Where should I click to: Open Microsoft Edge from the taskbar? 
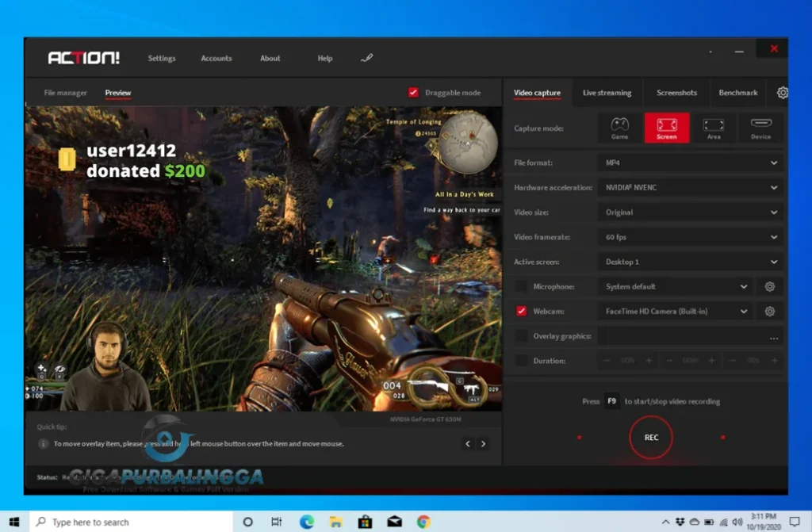[306, 522]
